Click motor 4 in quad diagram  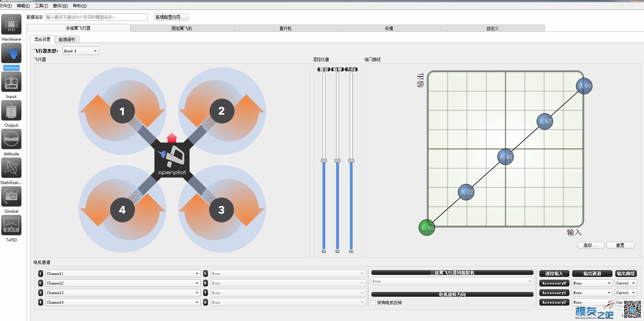[122, 210]
